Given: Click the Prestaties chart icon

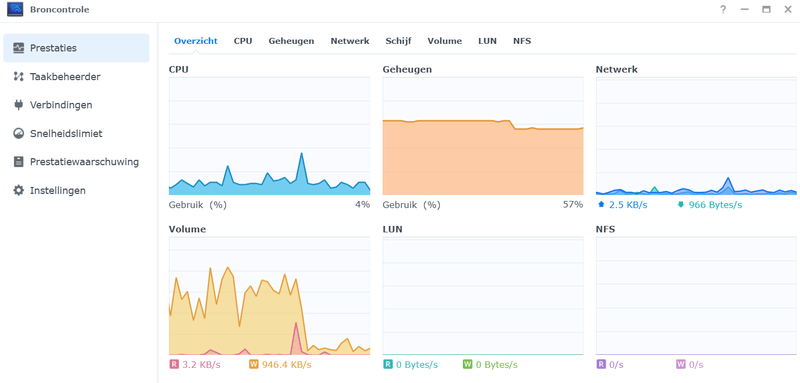Looking at the screenshot, I should pos(19,48).
